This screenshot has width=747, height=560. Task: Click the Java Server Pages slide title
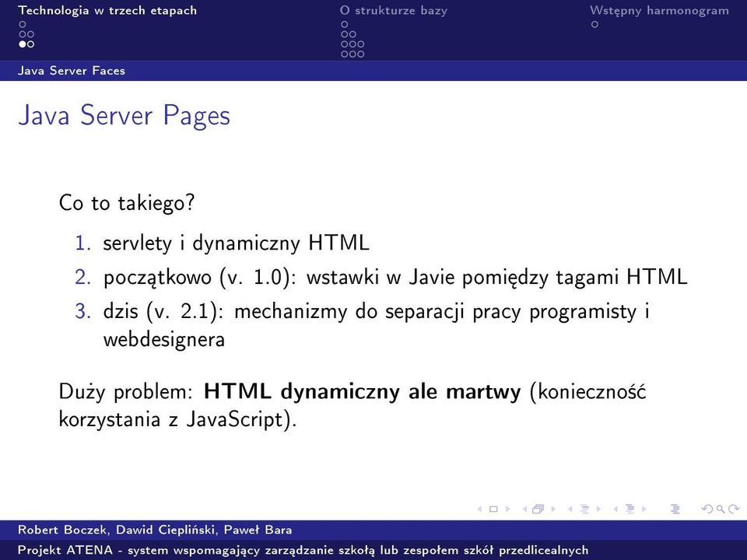pyautogui.click(x=124, y=116)
